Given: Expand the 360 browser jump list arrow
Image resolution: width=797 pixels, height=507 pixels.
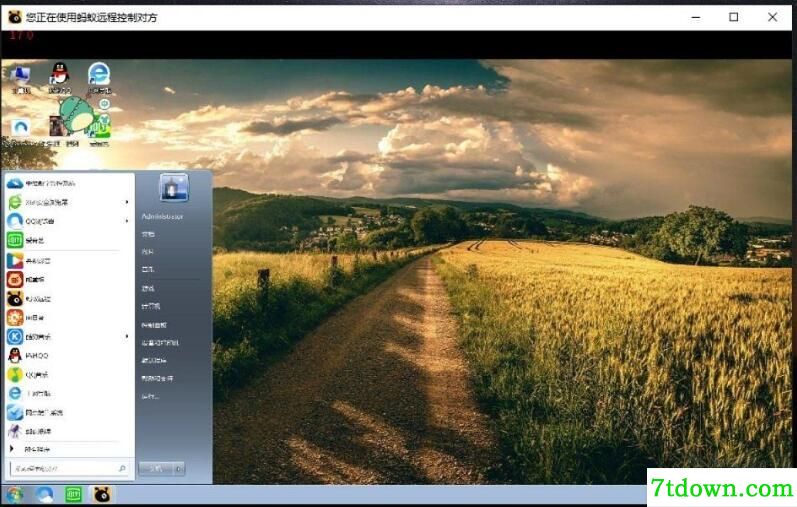Looking at the screenshot, I should coord(127,202).
